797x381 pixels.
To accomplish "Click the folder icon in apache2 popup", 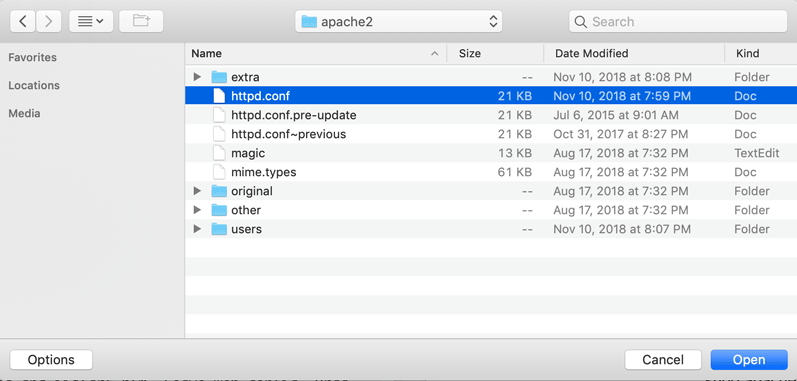I will tap(309, 21).
